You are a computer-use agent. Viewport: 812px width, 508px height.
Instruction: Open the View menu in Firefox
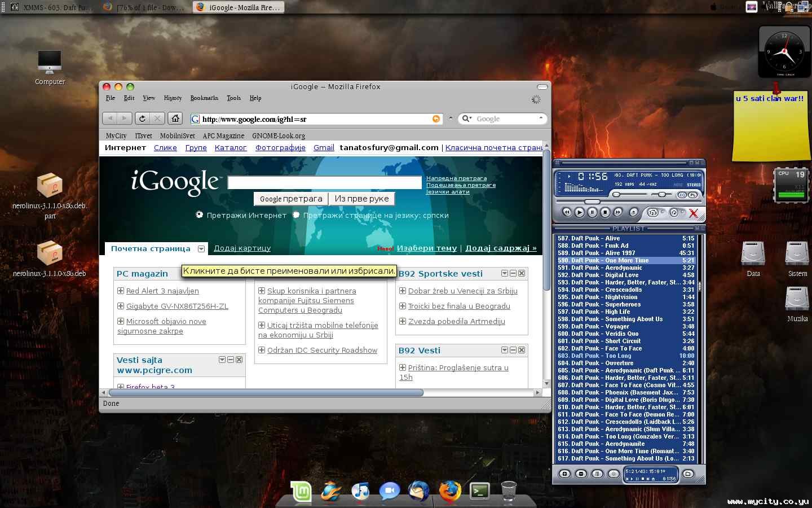point(149,98)
